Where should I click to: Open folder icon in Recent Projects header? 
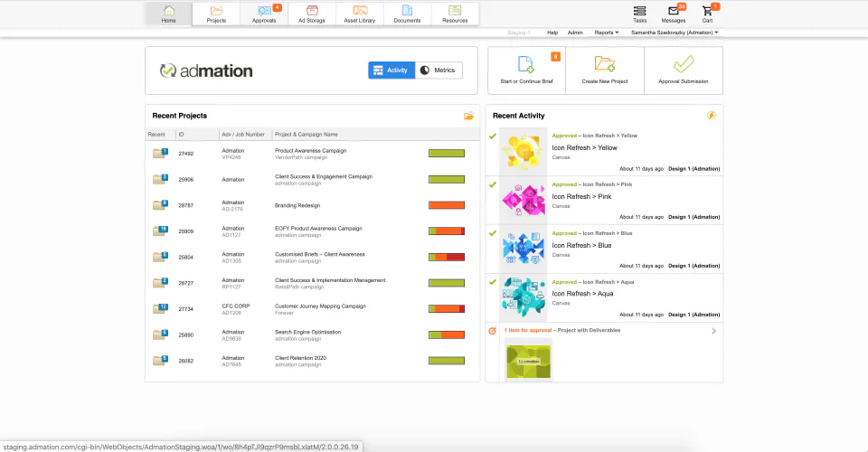point(469,116)
